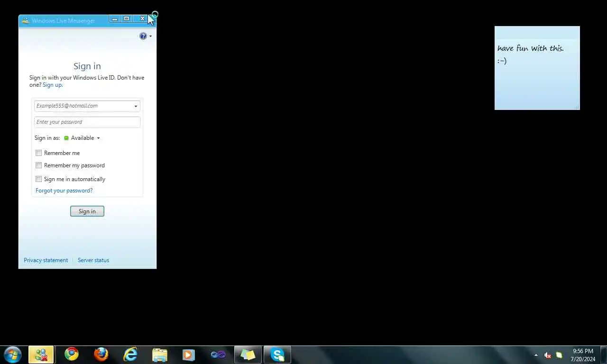607x364 pixels.
Task: Check Remember my password box
Action: pyautogui.click(x=39, y=165)
